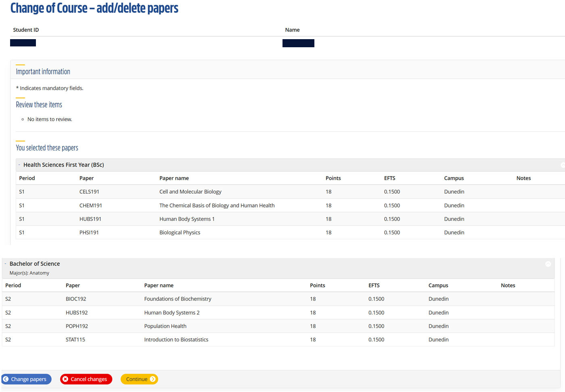This screenshot has height=392, width=565.
Task: Select the HUBS191 paper code
Action: point(90,219)
